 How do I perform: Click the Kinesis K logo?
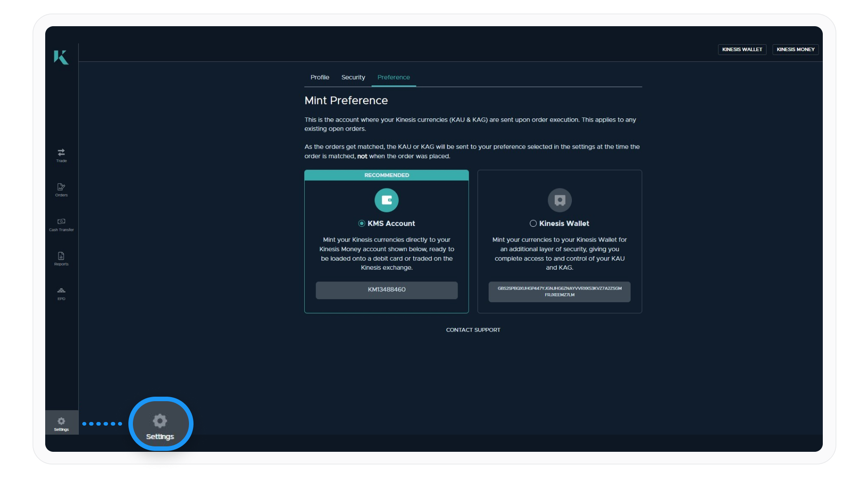click(x=61, y=57)
